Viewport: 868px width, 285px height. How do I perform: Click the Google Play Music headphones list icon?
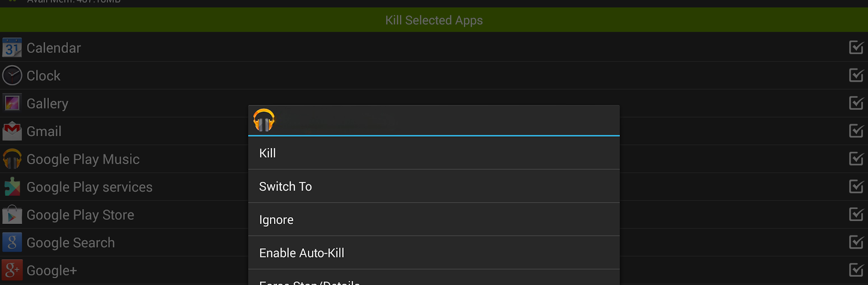pyautogui.click(x=12, y=159)
